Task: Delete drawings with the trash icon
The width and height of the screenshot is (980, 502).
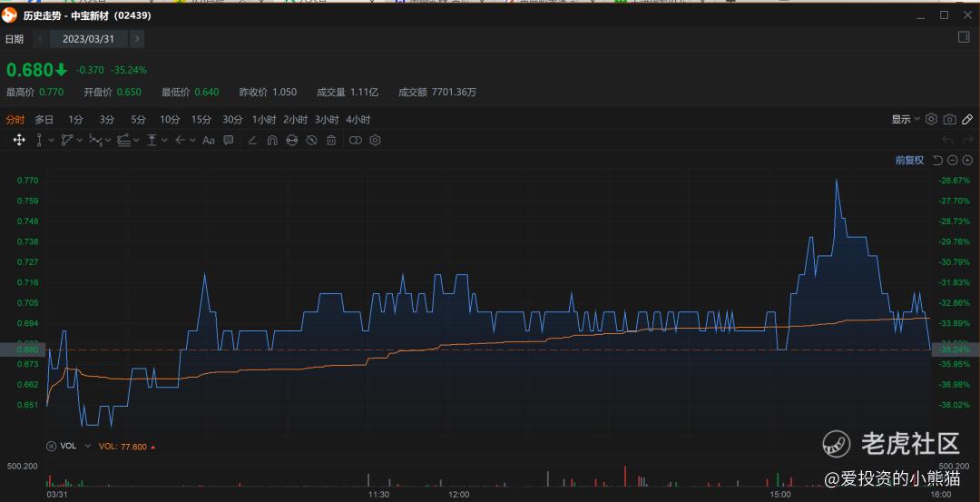Action: coord(331,140)
